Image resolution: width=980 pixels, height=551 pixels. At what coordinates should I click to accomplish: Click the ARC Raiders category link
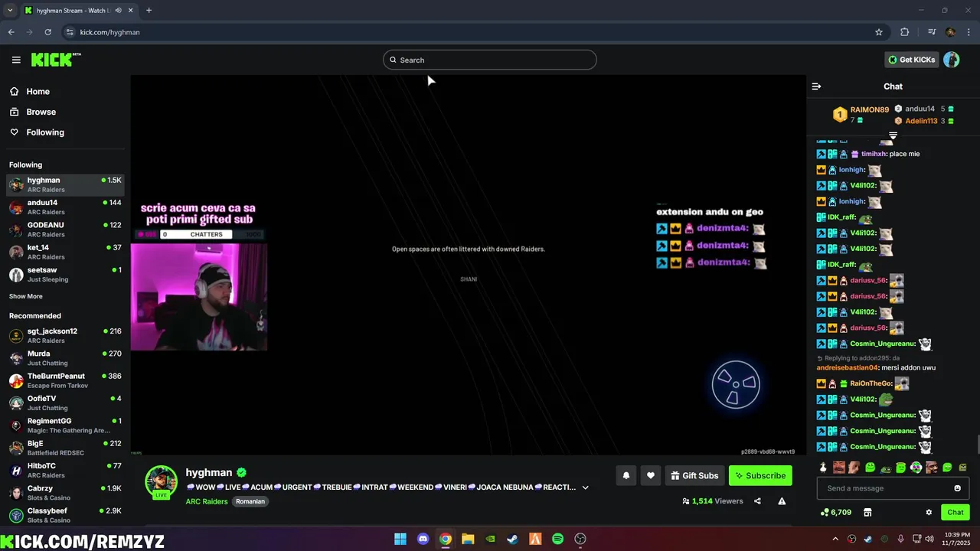(x=207, y=501)
